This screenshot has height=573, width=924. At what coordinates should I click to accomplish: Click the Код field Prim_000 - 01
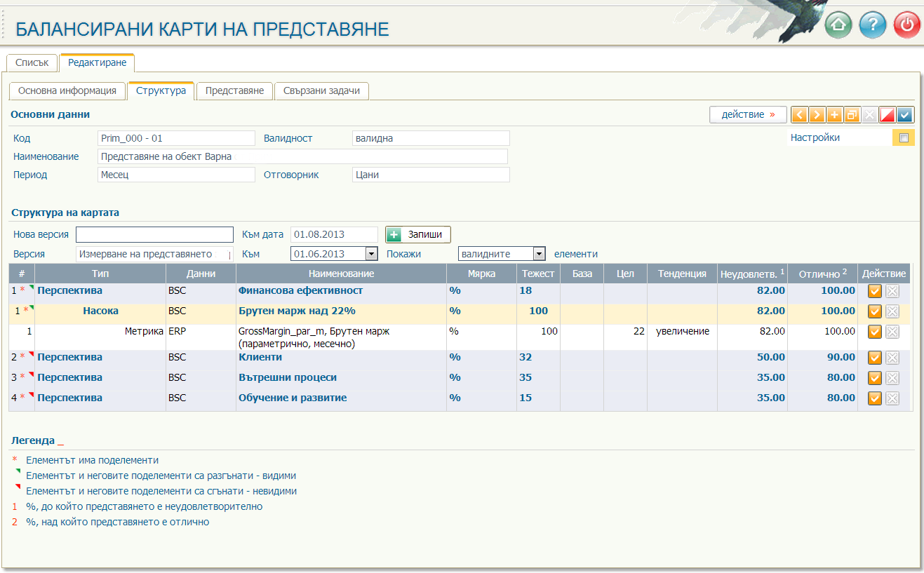pos(176,138)
